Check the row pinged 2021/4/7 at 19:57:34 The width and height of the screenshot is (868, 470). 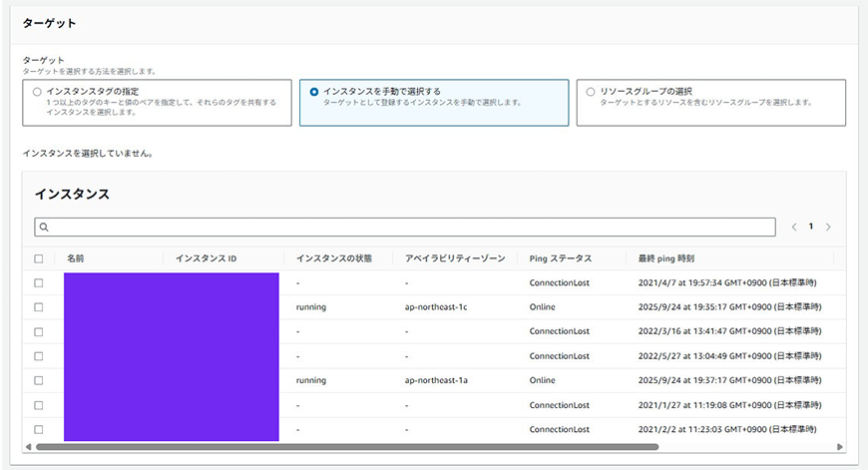(x=38, y=282)
